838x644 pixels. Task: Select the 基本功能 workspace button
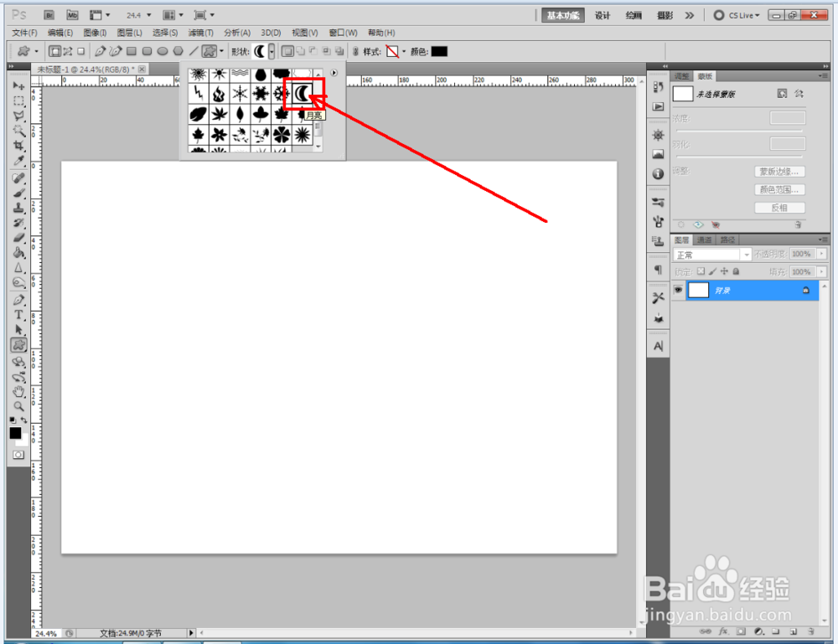point(563,15)
